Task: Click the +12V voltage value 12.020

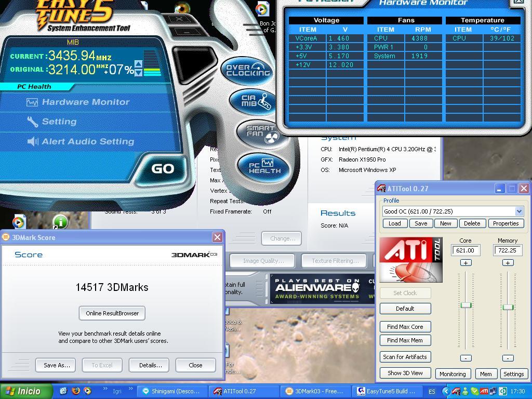Action: [x=341, y=65]
